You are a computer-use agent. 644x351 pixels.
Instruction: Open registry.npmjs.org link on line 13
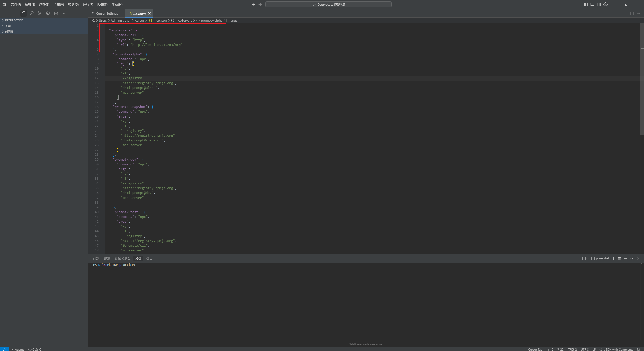point(148,83)
